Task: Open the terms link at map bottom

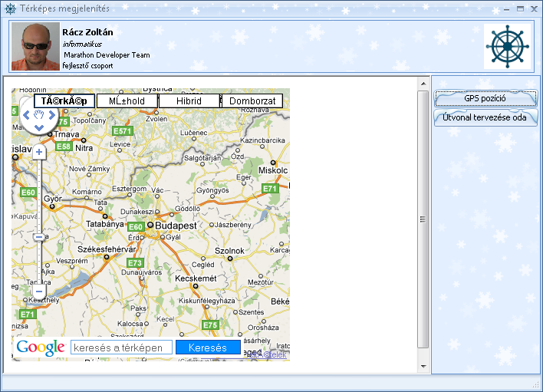Action: coord(267,354)
